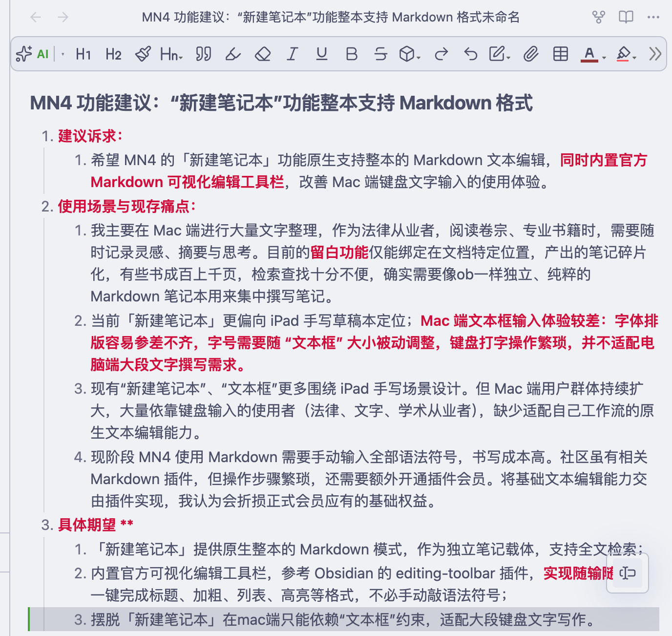Click the line '一键完成标题、加粗、列表、高亮等格式'
Screen dimensions: 672x636
(x=299, y=595)
